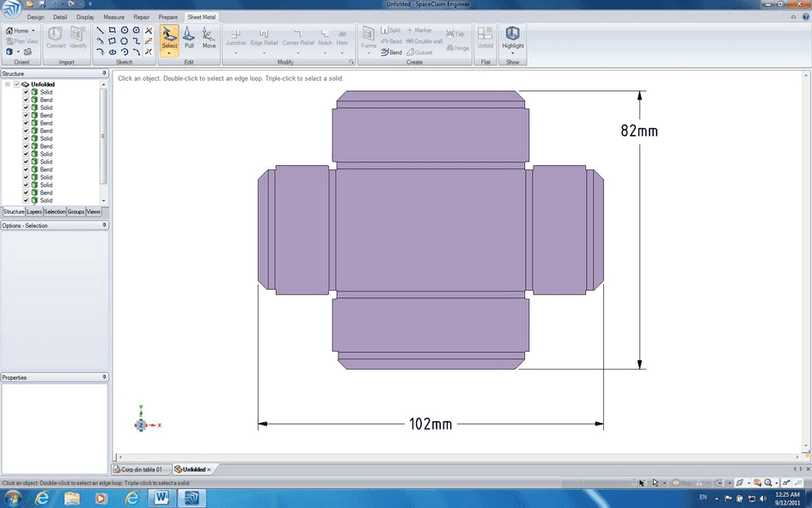The width and height of the screenshot is (812, 508).
Task: Click the canvas horizontal scrollbar
Action: pos(458,457)
